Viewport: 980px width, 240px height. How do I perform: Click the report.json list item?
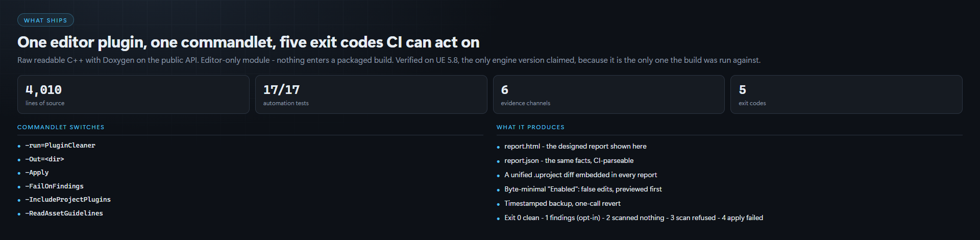pyautogui.click(x=569, y=161)
